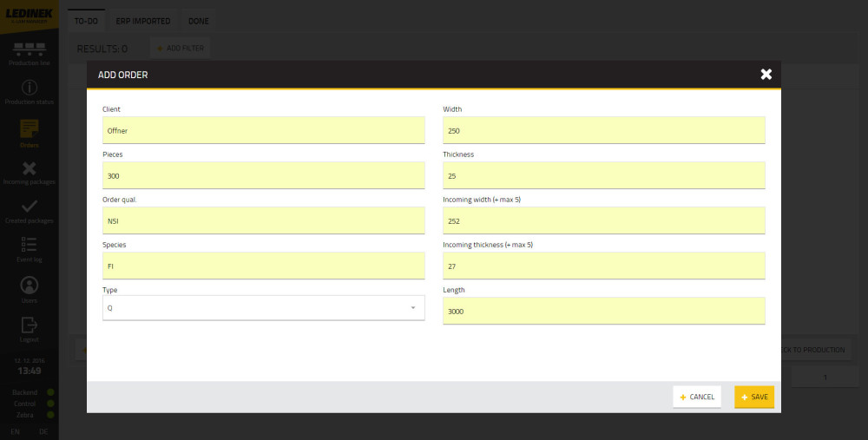Image resolution: width=868 pixels, height=440 pixels.
Task: Click the Length input field
Action: tap(603, 312)
